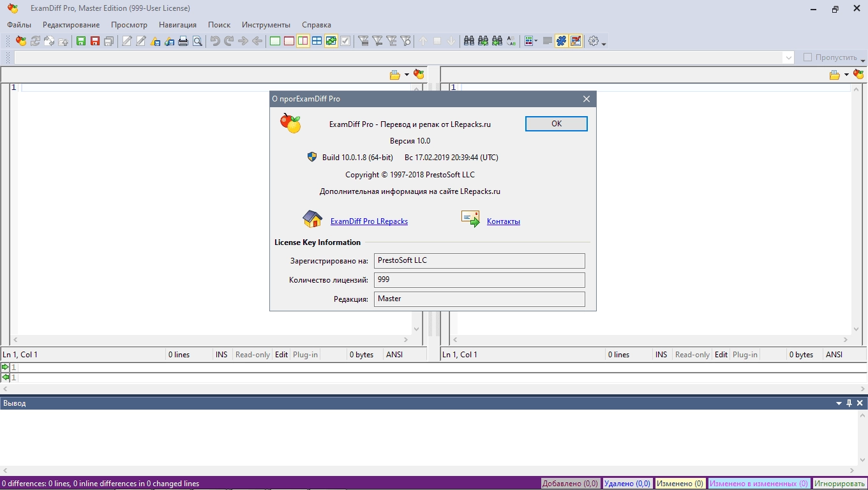The image size is (868, 490).
Task: Open the Вывод panel dropdown arrow
Action: tap(839, 403)
